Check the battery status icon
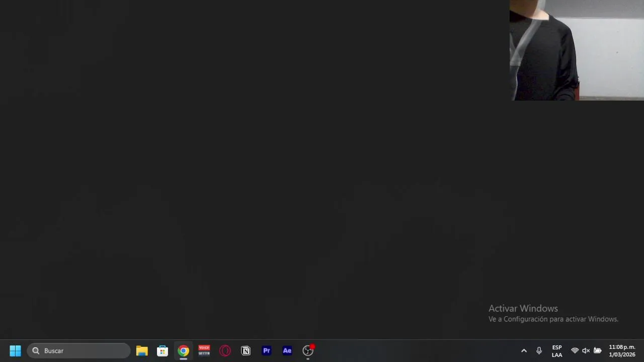 pyautogui.click(x=597, y=350)
